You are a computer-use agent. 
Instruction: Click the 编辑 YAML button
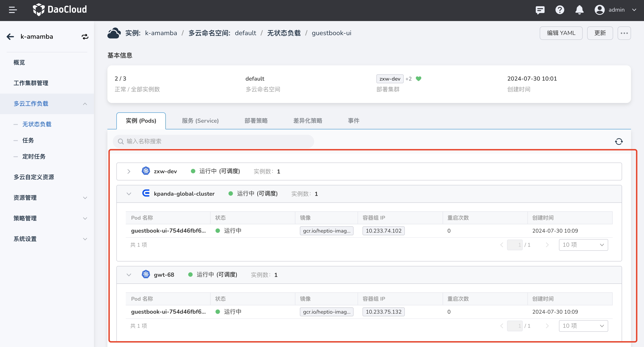(x=561, y=33)
